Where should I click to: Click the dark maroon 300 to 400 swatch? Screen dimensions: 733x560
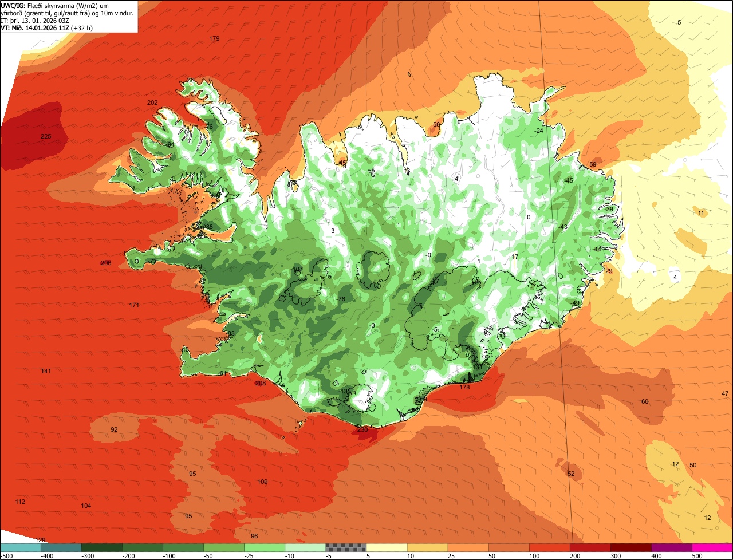pyautogui.click(x=631, y=547)
